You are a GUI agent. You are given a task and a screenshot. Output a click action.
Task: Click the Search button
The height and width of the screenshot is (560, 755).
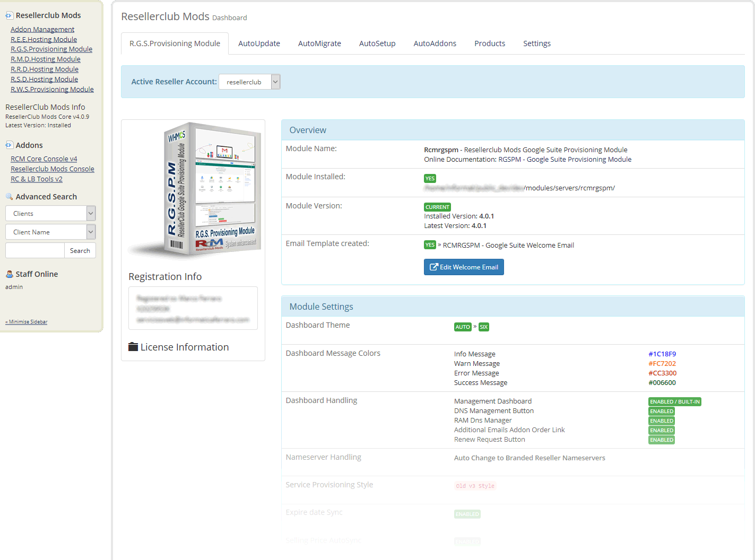coord(80,250)
